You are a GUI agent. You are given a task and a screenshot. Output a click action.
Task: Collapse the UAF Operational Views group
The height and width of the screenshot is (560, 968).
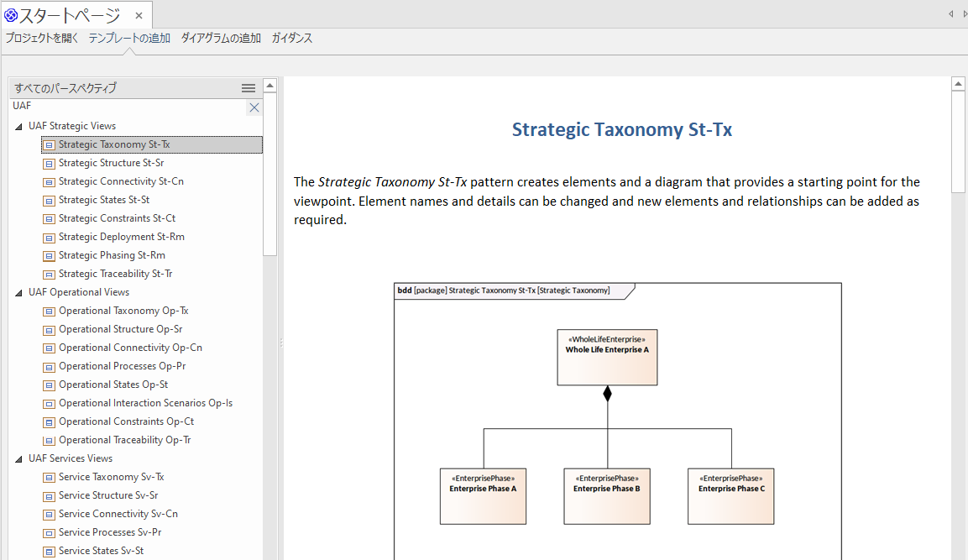point(18,293)
